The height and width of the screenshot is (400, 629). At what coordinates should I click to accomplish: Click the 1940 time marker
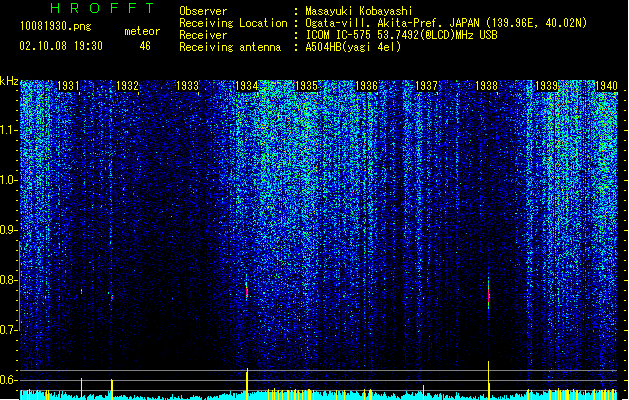click(x=606, y=85)
